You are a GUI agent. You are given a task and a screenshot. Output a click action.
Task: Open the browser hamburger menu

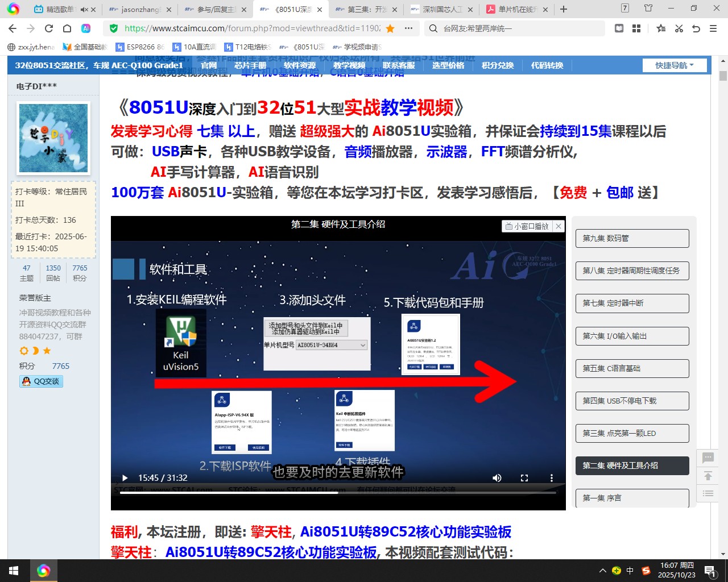click(714, 28)
